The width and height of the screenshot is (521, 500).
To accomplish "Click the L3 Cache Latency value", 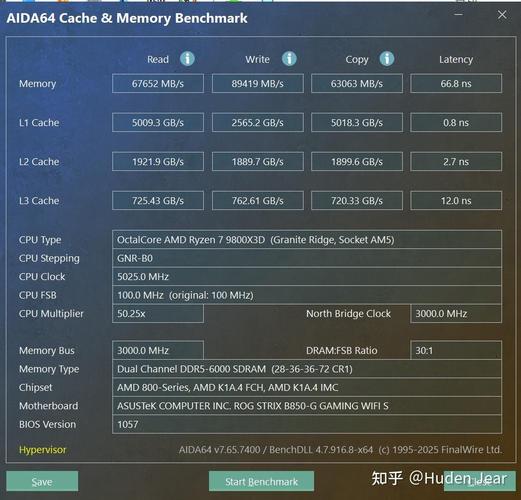I will [x=456, y=201].
